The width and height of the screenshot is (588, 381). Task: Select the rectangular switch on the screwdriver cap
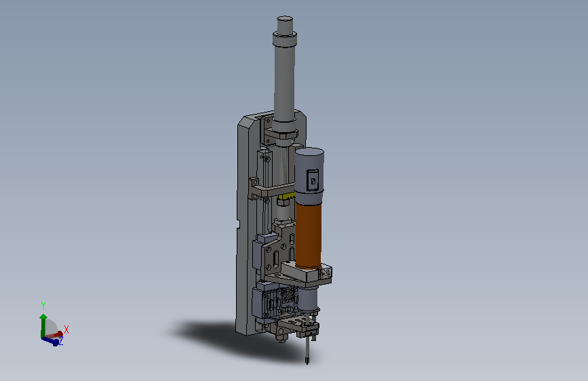click(x=313, y=180)
